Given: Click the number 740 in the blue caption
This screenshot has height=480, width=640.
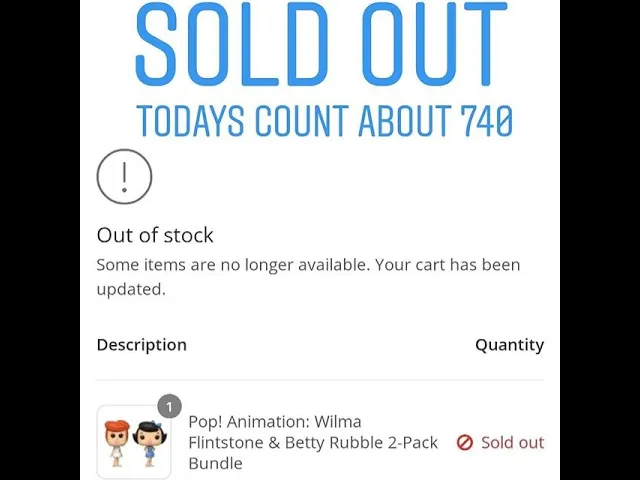Looking at the screenshot, I should [487, 121].
